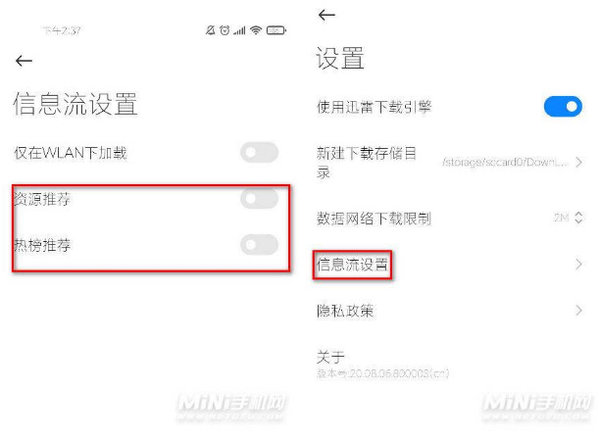600x440 pixels.
Task: Tap the battery indicator icon
Action: [276, 30]
